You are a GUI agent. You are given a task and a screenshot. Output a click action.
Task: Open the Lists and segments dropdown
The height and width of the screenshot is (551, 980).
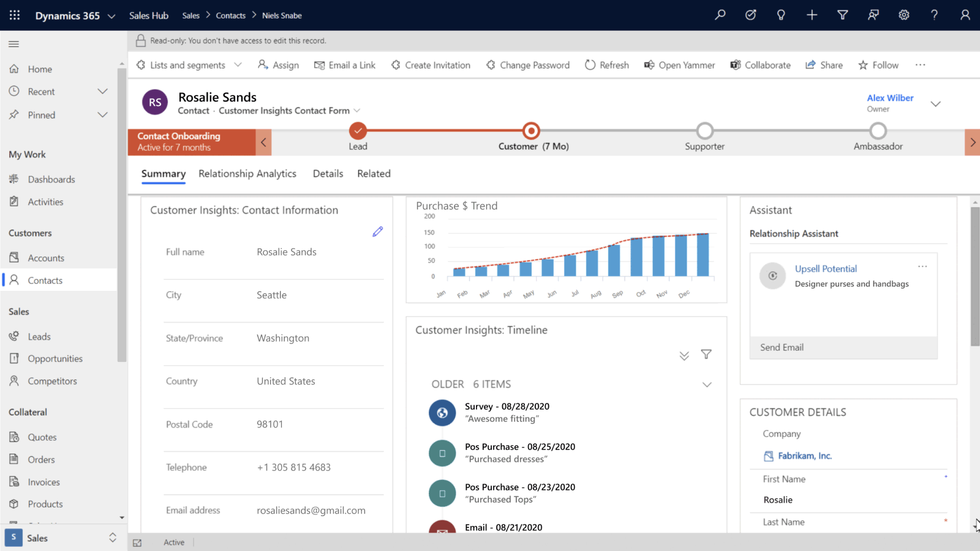tap(238, 65)
